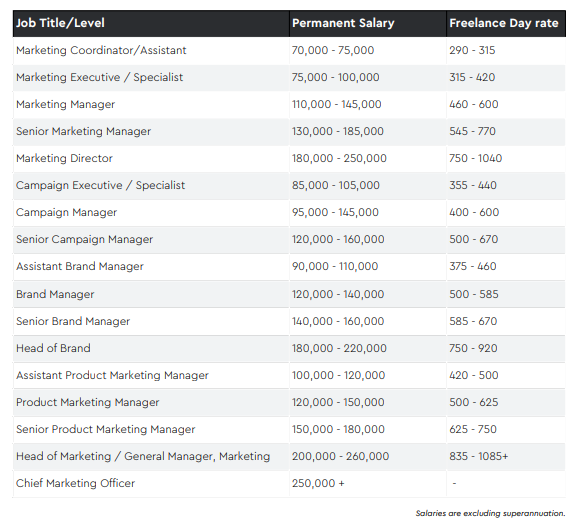Click the Campaign Manager salary 95,000 - 145,000
Viewport: 583px width, 524px height.
tap(335, 212)
